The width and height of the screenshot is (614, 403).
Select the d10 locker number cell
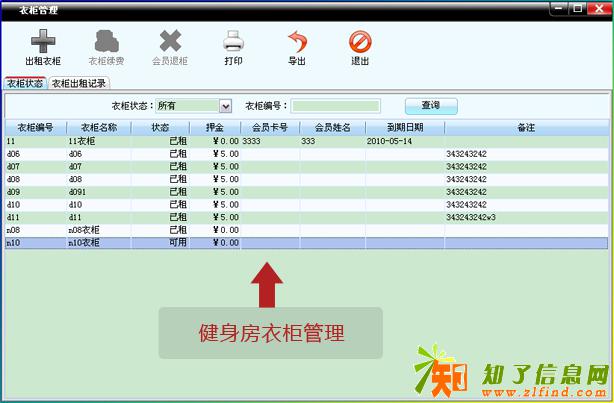coord(36,204)
